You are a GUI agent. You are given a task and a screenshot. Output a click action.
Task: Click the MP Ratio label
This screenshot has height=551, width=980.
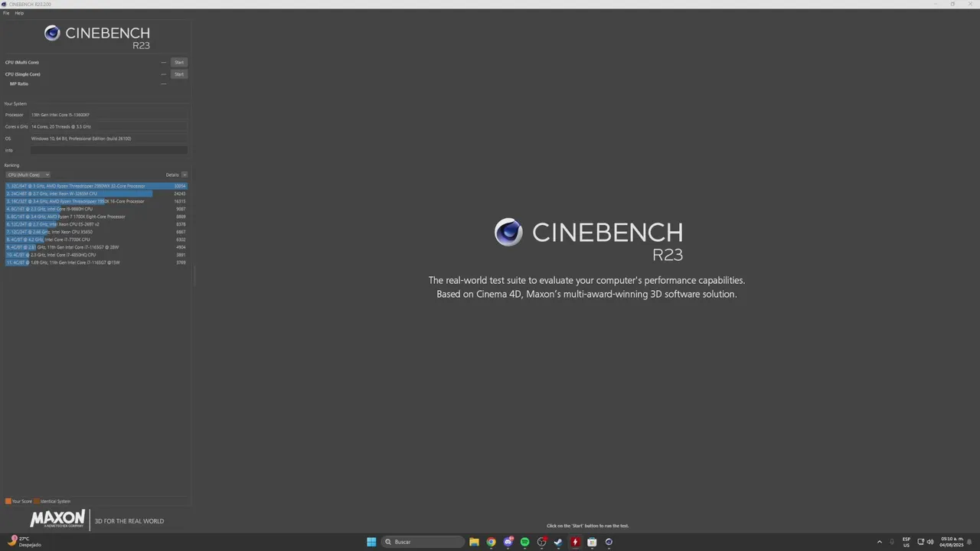(x=19, y=83)
